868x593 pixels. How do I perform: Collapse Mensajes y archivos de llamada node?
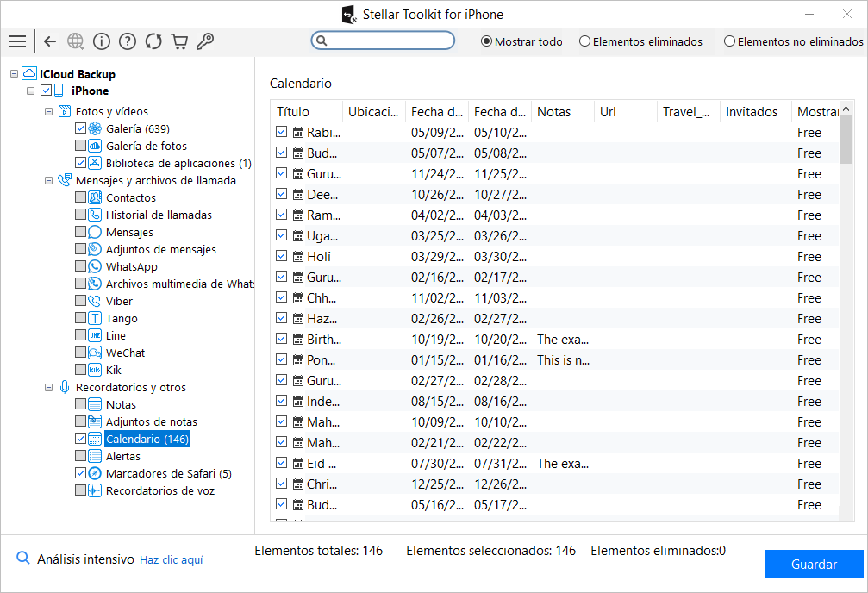click(48, 181)
